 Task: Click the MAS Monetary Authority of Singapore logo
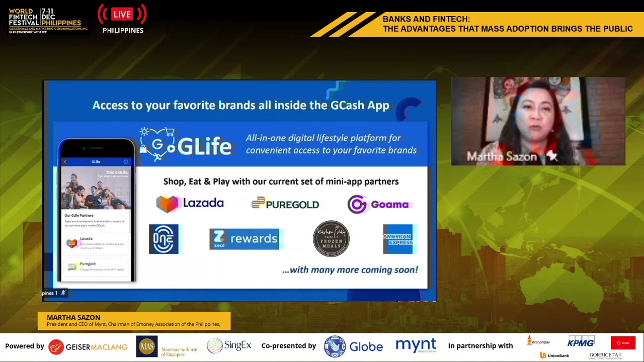[x=167, y=347]
